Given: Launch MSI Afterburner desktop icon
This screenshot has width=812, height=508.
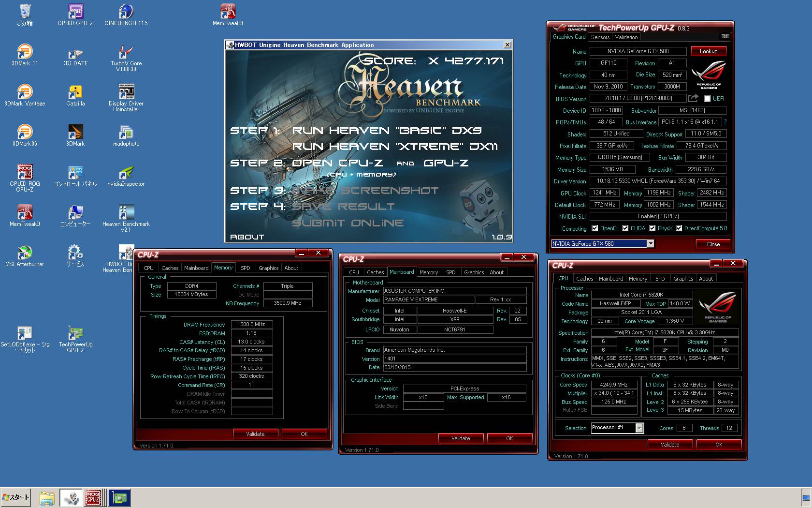Looking at the screenshot, I should (x=25, y=255).
